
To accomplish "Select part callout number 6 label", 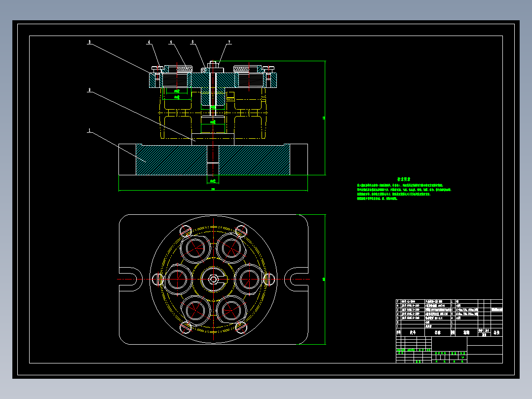I will coord(192,42).
